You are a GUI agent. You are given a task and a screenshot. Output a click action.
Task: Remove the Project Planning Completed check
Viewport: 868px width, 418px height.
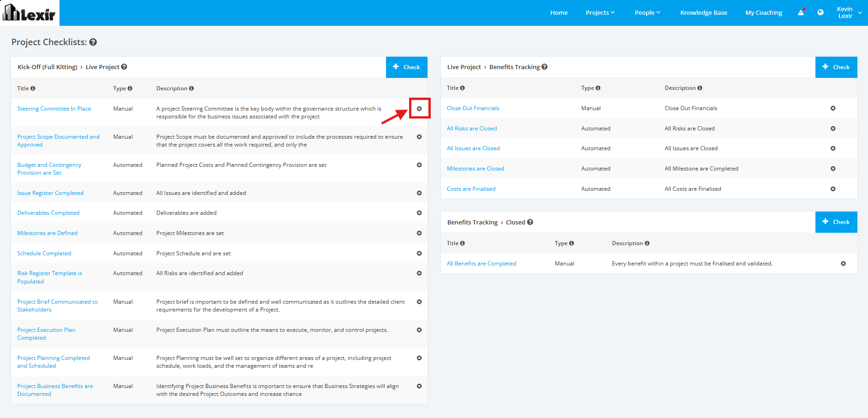tap(419, 358)
